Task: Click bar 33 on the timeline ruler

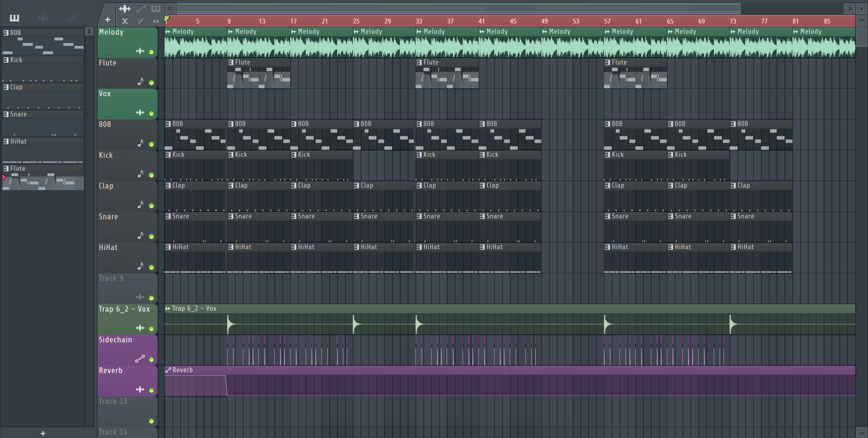Action: coord(419,21)
